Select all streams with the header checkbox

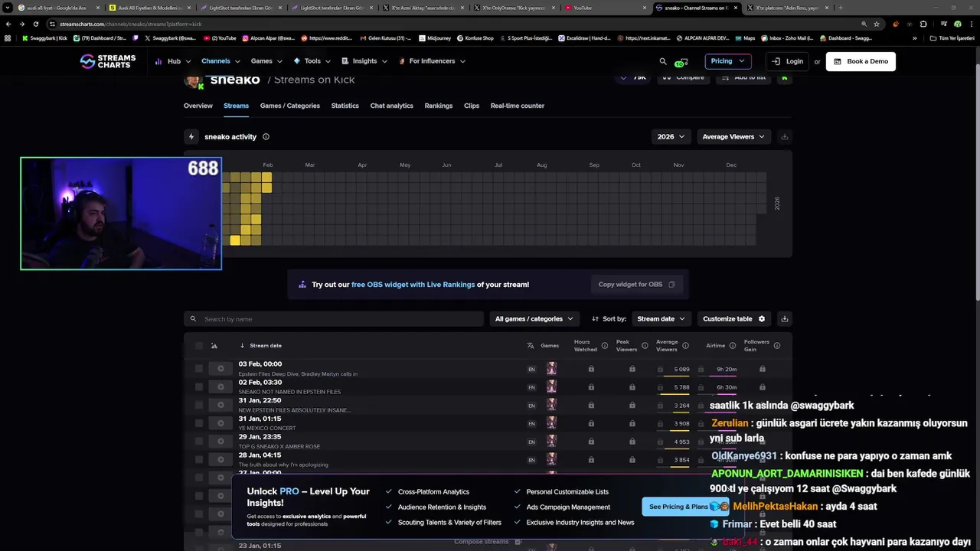[x=198, y=346]
